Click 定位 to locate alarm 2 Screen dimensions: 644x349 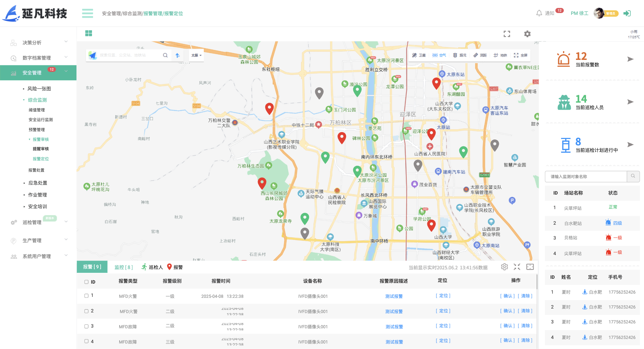(x=443, y=310)
